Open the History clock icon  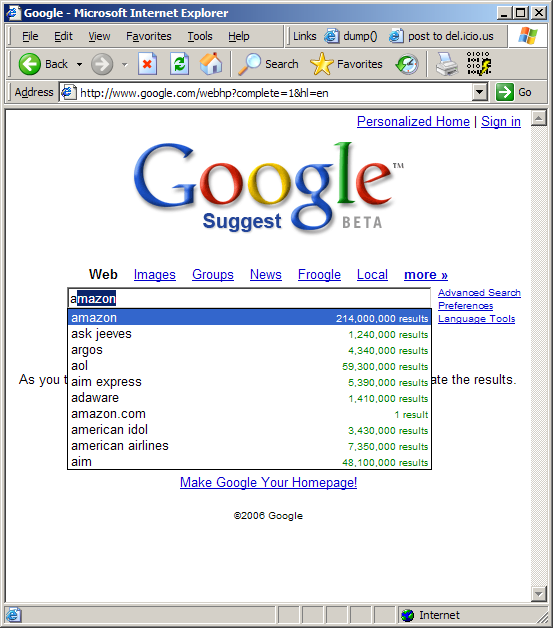pyautogui.click(x=407, y=64)
